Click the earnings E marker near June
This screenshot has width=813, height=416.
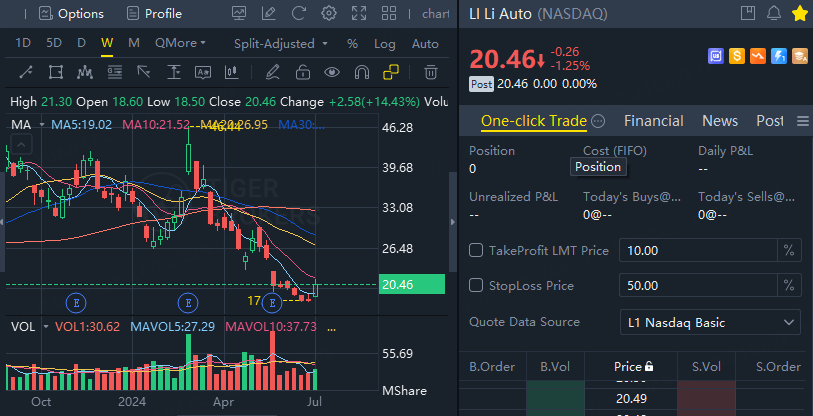[272, 302]
